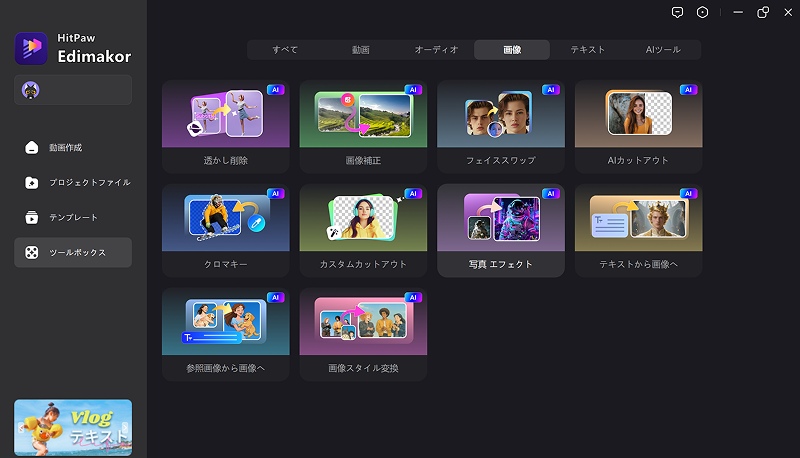Select the 画像 tab
The image size is (800, 458).
(x=512, y=49)
